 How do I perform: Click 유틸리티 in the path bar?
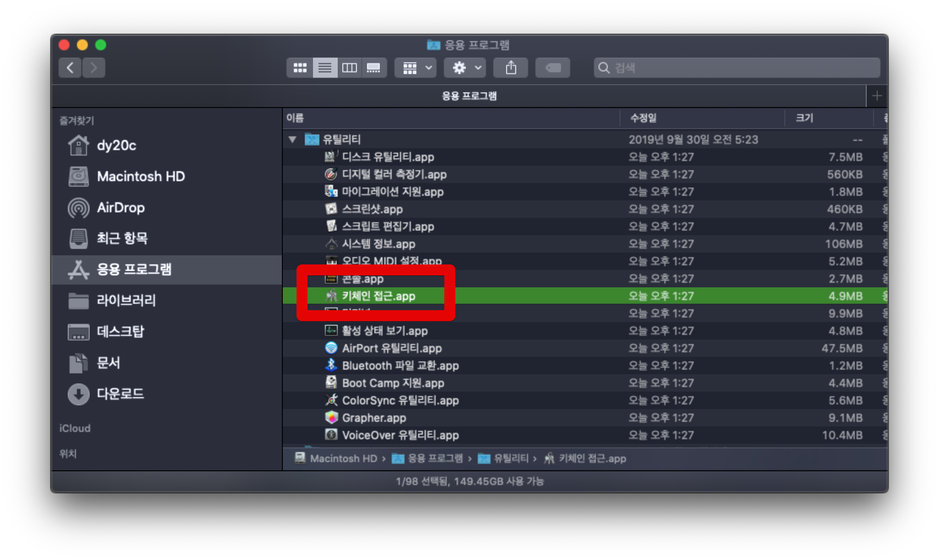click(x=511, y=458)
